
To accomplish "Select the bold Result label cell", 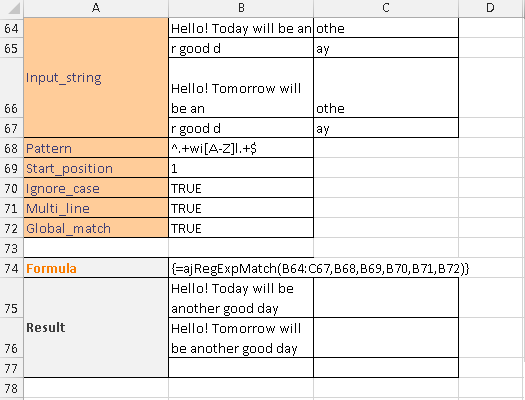I will click(96, 328).
